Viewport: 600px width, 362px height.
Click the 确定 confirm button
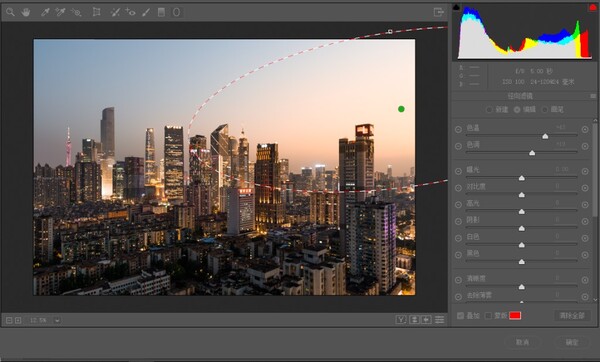pyautogui.click(x=572, y=342)
